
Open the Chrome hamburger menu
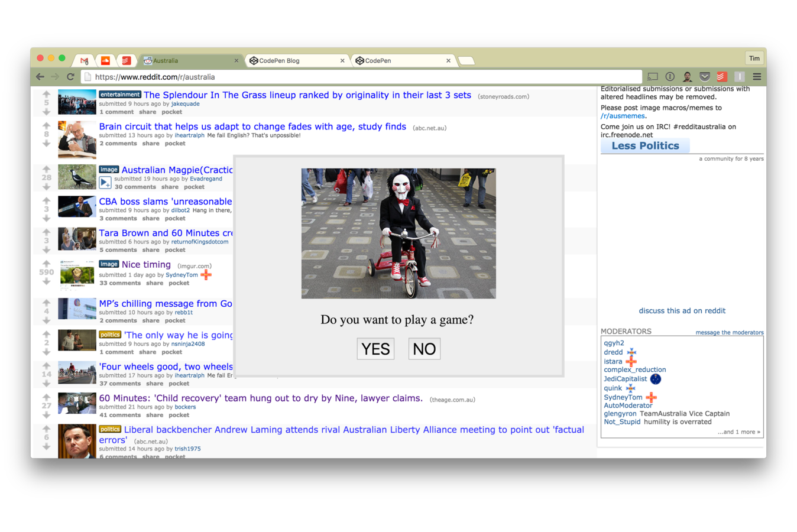click(757, 77)
